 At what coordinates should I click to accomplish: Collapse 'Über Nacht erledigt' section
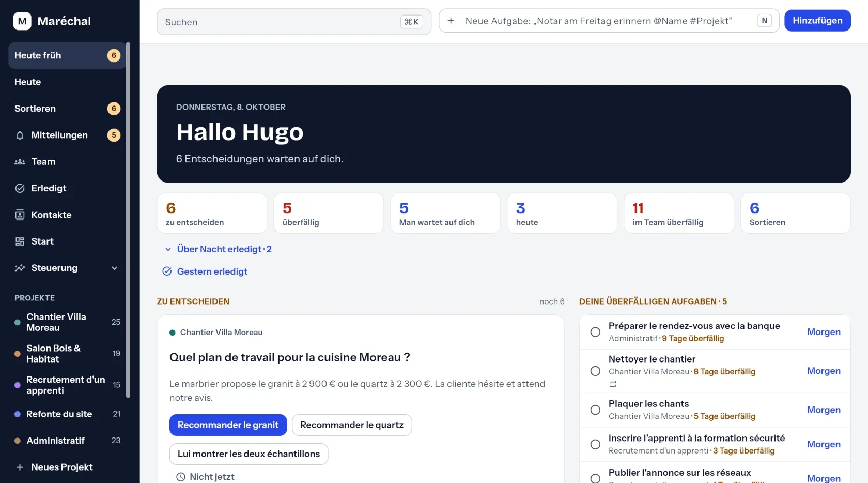point(168,249)
